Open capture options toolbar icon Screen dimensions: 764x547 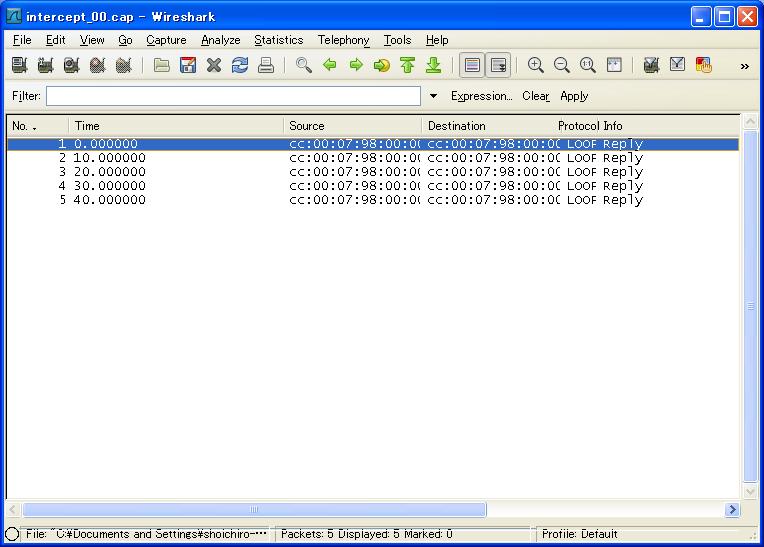click(x=45, y=65)
